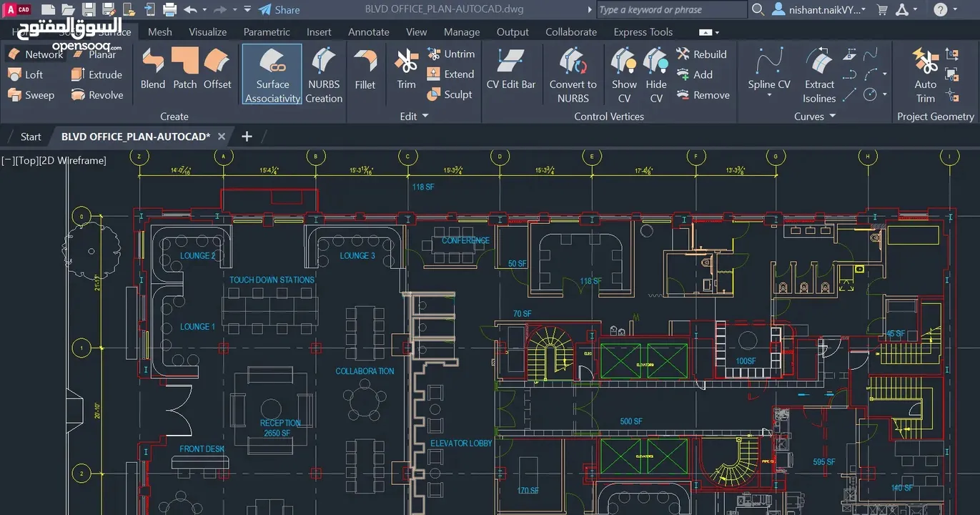Click the New drawing icon
980x515 pixels.
(x=48, y=10)
